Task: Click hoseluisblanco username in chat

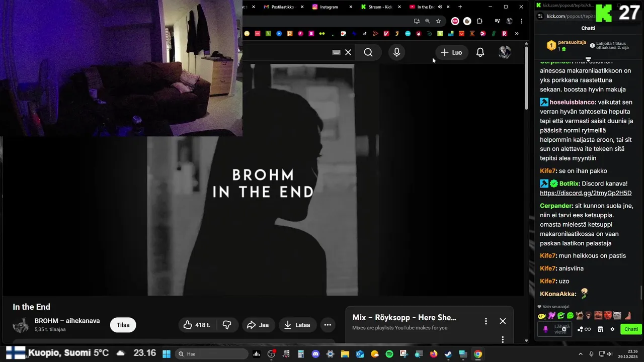Action: coord(573,102)
